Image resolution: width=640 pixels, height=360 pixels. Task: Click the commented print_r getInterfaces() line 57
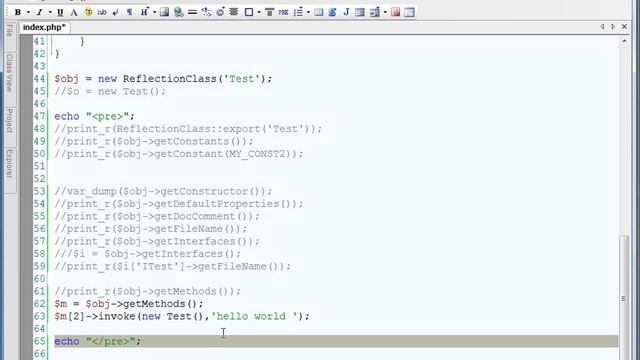click(x=157, y=242)
